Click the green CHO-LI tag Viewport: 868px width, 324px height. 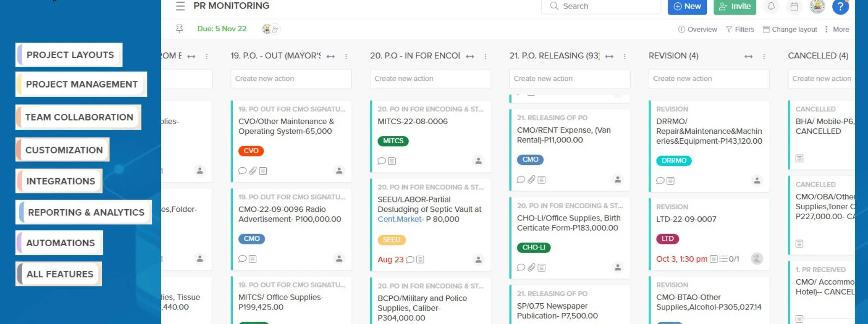click(533, 248)
